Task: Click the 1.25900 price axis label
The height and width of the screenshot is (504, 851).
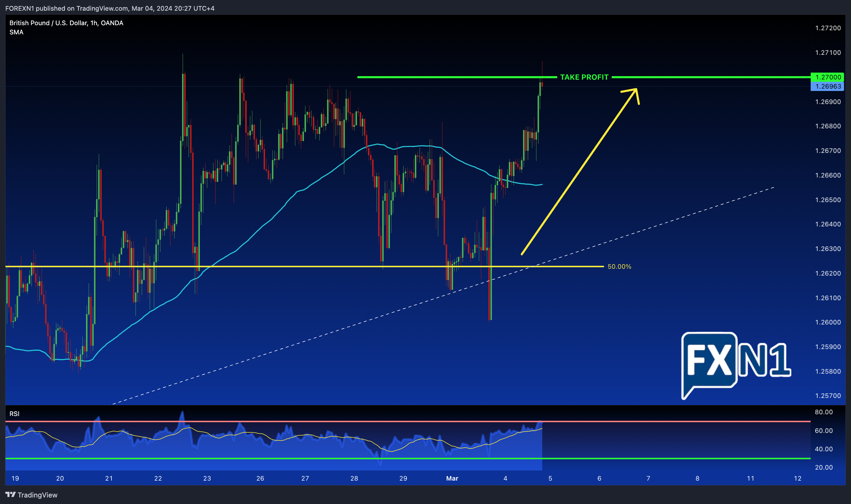Action: click(828, 347)
